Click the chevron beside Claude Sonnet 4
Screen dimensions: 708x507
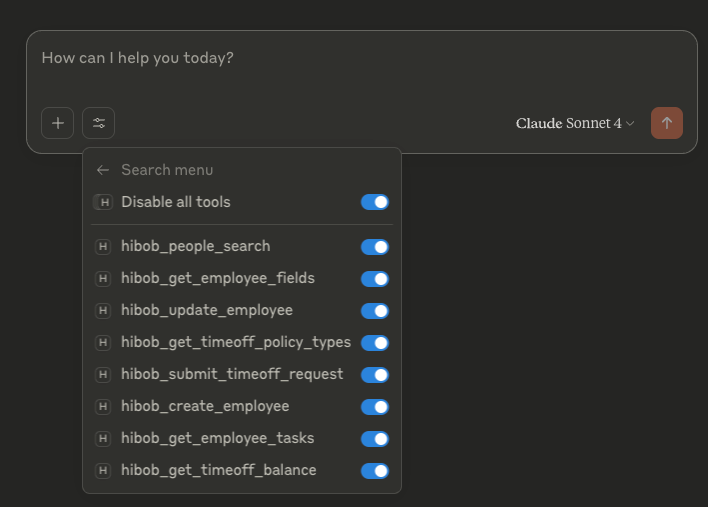(x=630, y=123)
